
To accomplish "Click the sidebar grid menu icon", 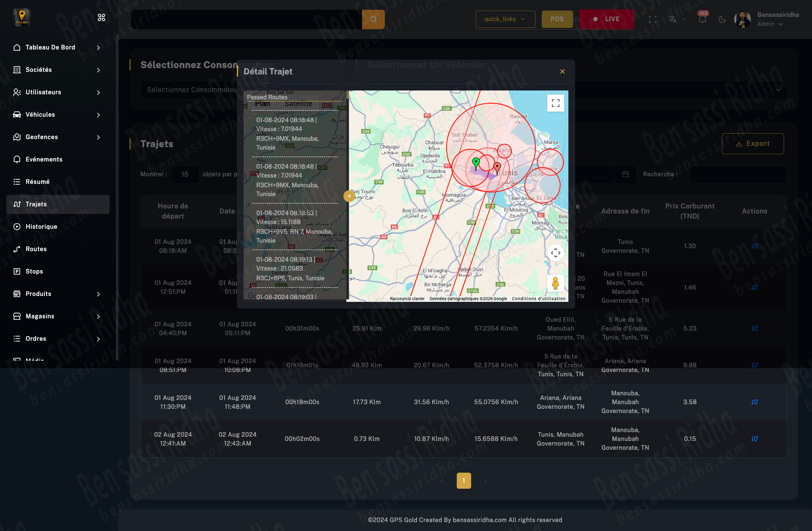I will pyautogui.click(x=101, y=17).
